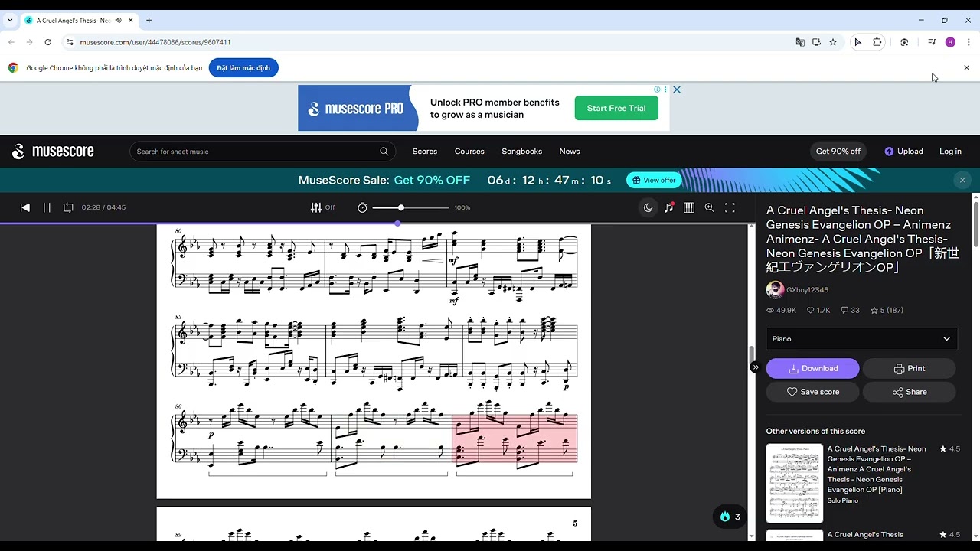Viewport: 980px width, 551px height.
Task: Click Save score button
Action: pos(813,392)
